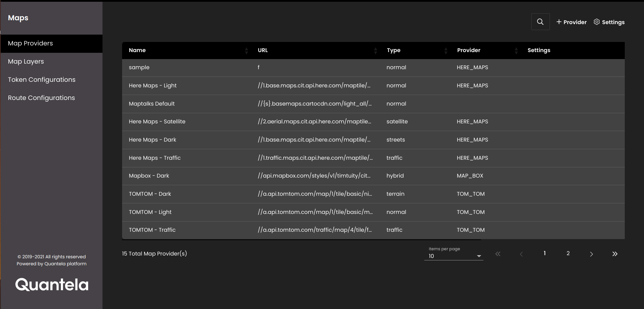Jump to last page double-chevron
Viewport: 644px width, 309px height.
(615, 254)
